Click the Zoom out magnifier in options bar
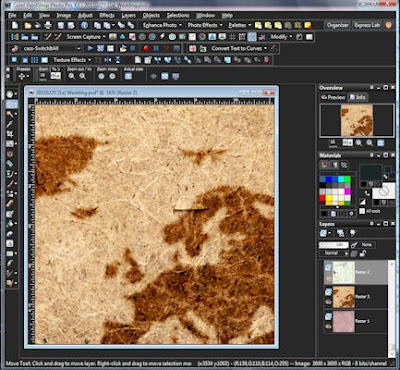This screenshot has width=400, height=370. click(71, 76)
